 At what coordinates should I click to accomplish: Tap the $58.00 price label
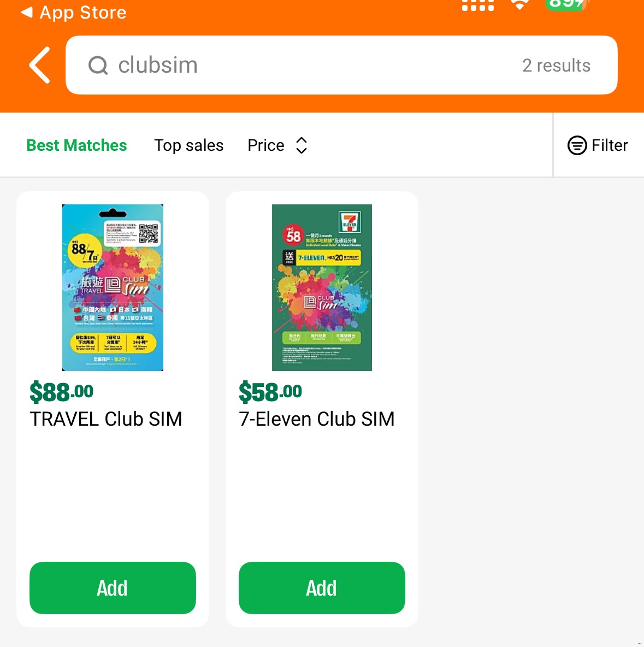coord(270,392)
